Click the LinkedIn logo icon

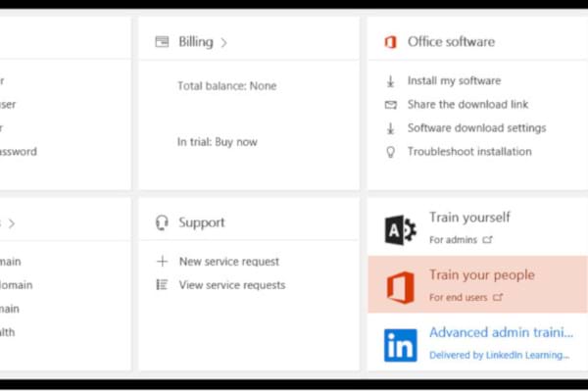click(x=401, y=345)
